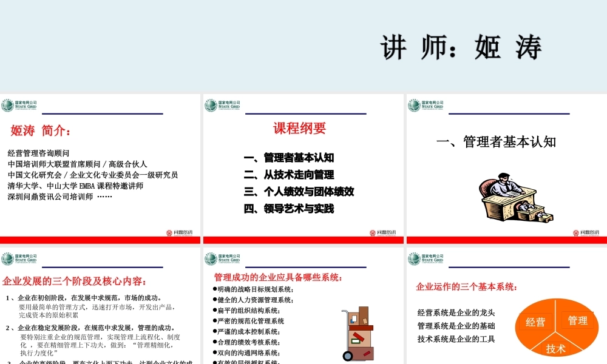
Task: Click the line 中国培训师大联盟首席顾问 / 高级合伙人
Action: pyautogui.click(x=78, y=164)
